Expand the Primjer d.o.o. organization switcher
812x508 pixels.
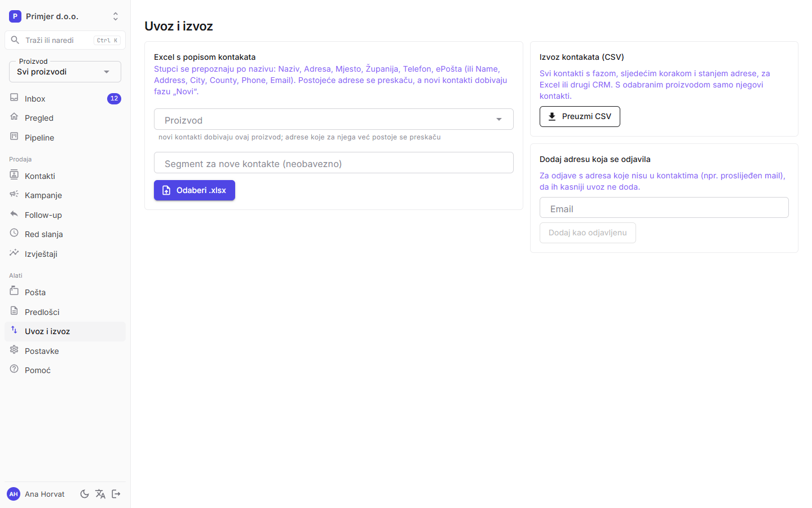click(65, 16)
